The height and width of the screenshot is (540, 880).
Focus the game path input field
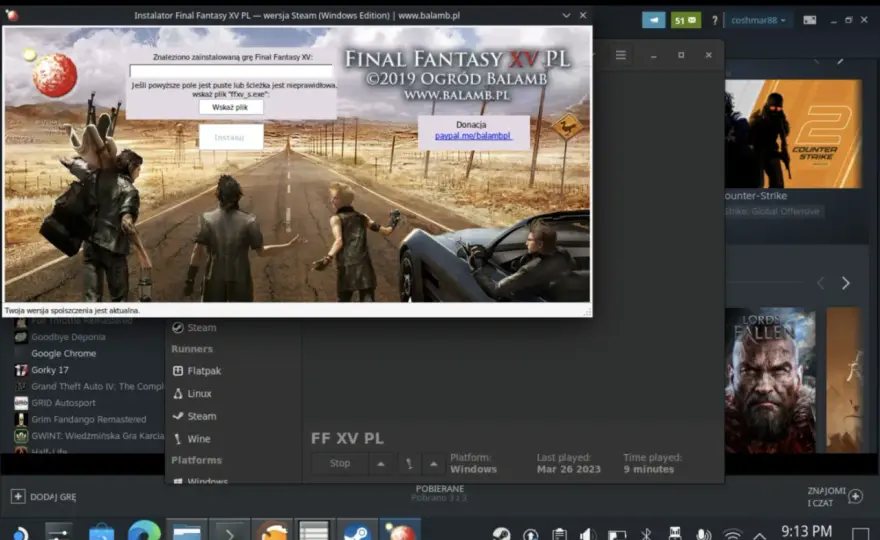(231, 70)
